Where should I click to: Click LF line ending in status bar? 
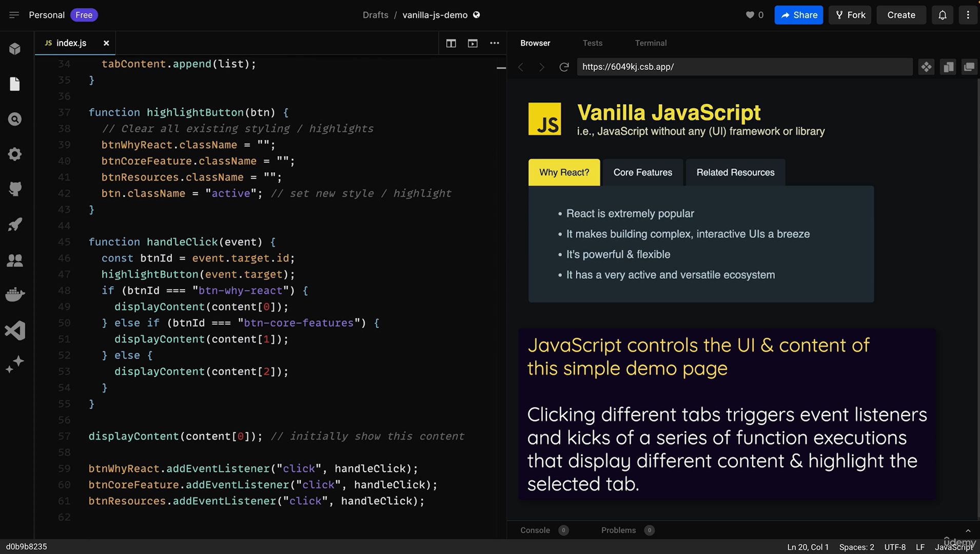(920, 547)
